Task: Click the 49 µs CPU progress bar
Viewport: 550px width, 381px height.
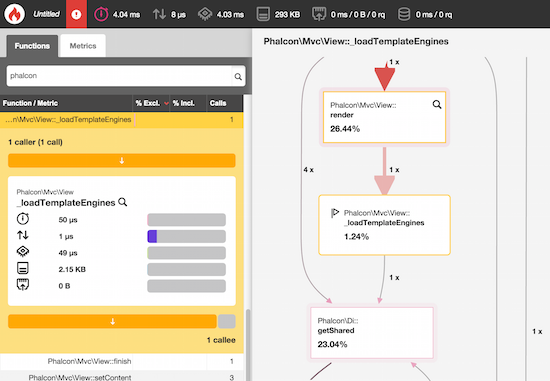Action: [186, 253]
